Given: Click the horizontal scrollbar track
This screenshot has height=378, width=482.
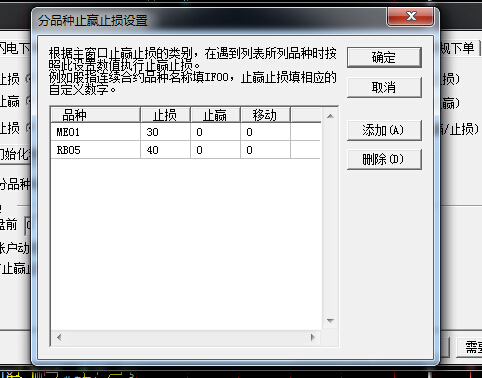Looking at the screenshot, I should click(186, 337).
